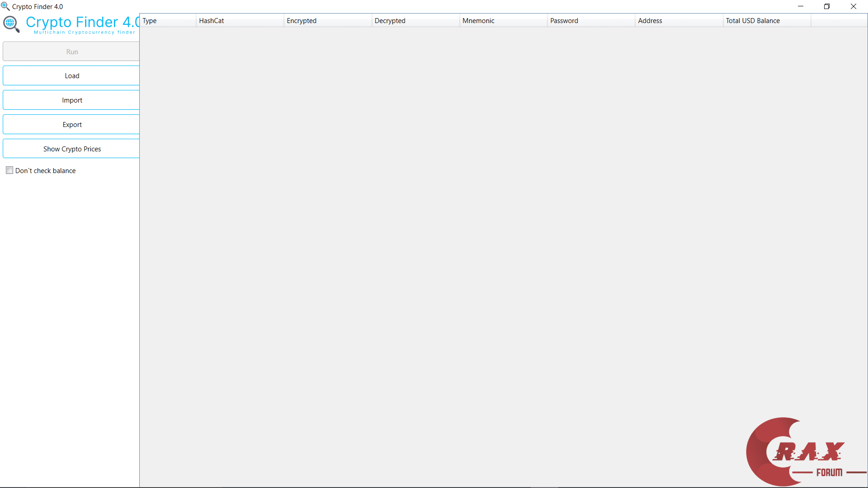Click the app icon in the title bar

5,6
